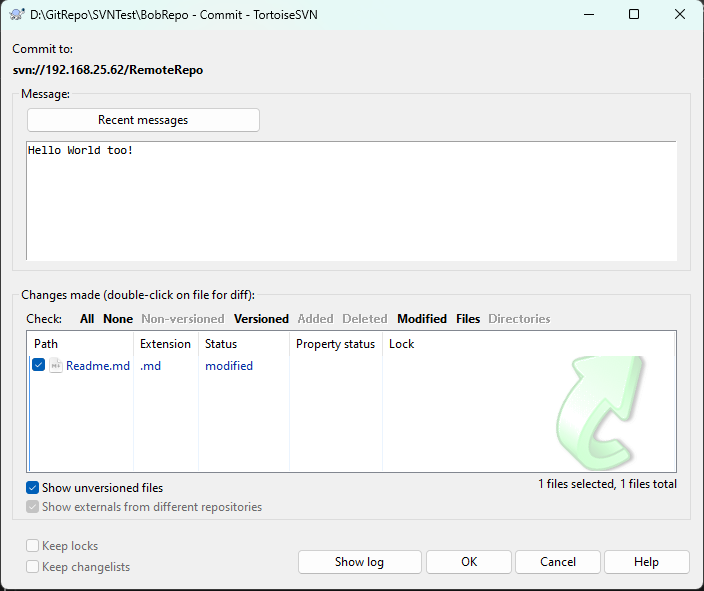The width and height of the screenshot is (704, 591).
Task: Sort by the Lock column header
Action: click(x=528, y=344)
